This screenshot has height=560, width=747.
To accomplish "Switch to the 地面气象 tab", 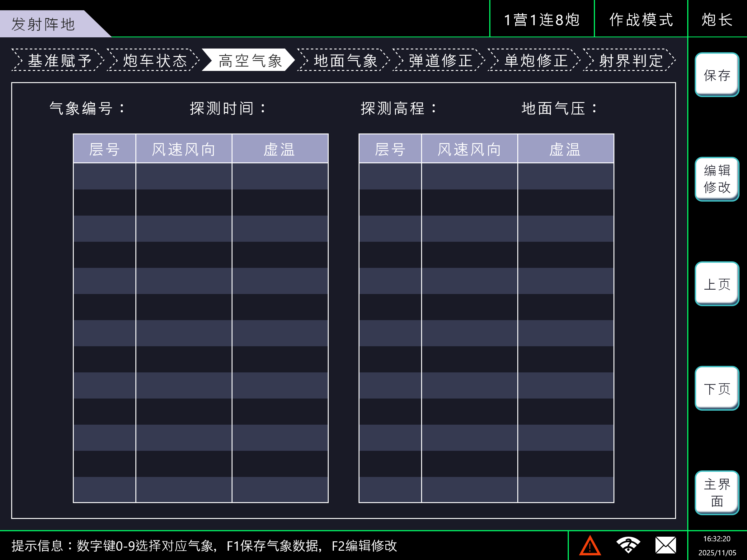I will coord(345,60).
